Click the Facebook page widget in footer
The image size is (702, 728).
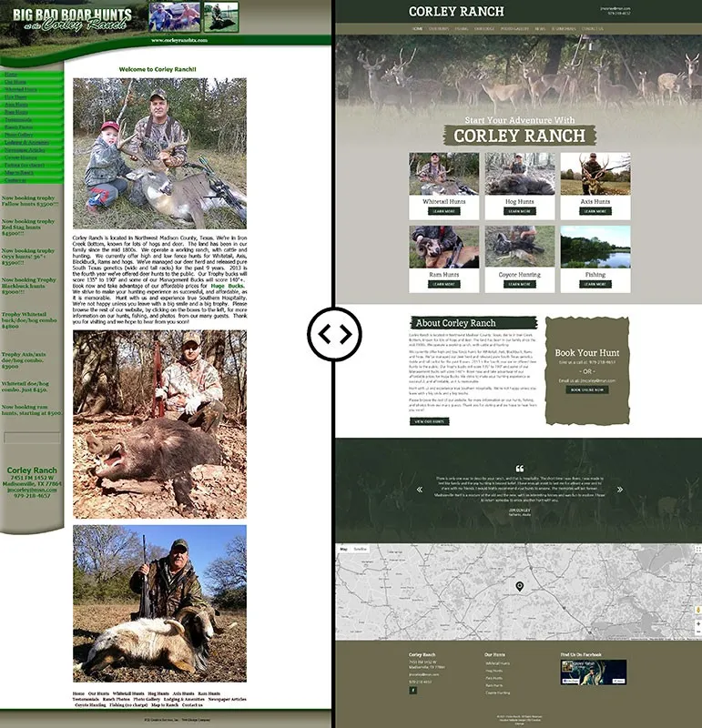click(x=594, y=672)
